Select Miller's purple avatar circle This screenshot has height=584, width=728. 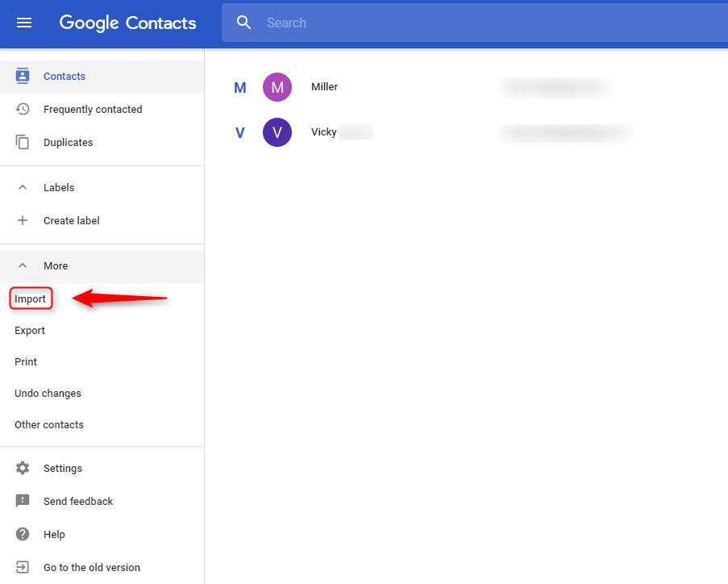coord(277,86)
